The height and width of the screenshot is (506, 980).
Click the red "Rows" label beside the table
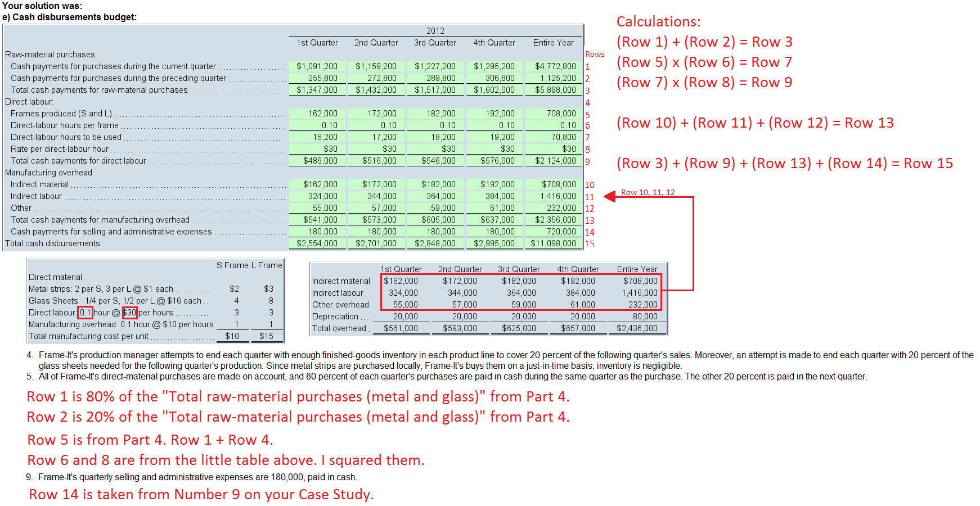click(x=595, y=55)
